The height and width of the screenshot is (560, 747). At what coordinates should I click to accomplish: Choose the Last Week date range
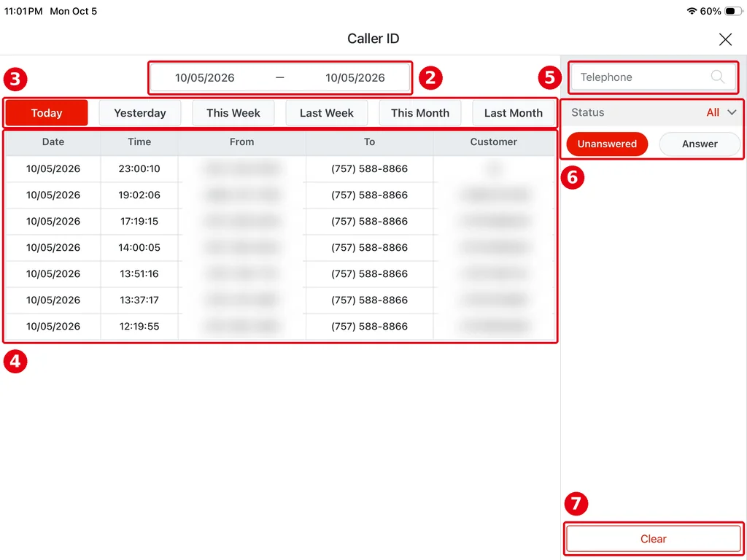[x=327, y=113]
